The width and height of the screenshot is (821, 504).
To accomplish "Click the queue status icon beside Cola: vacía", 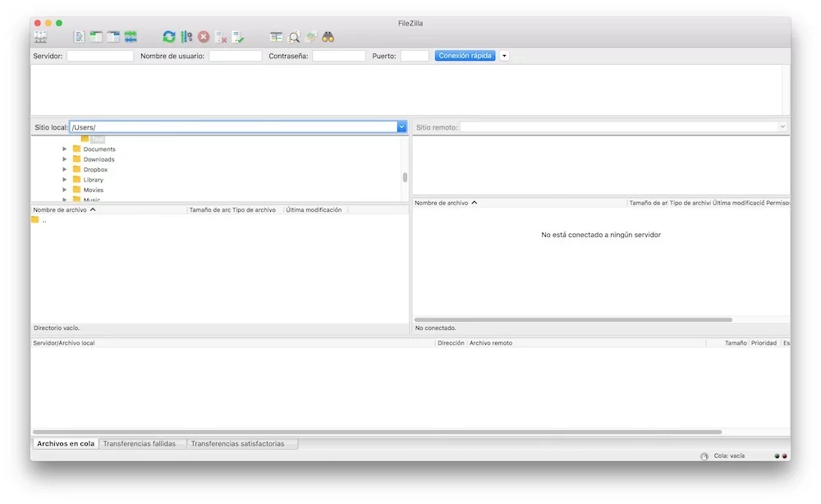I will (704, 456).
